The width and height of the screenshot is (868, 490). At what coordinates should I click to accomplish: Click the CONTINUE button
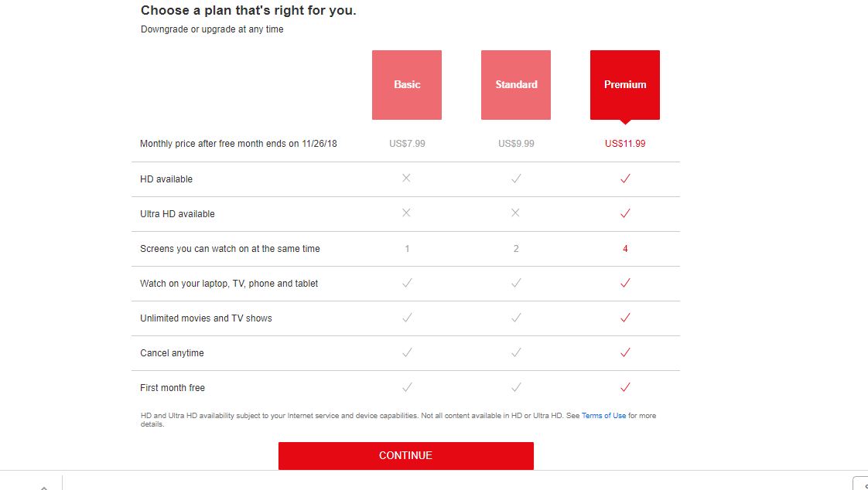406,456
